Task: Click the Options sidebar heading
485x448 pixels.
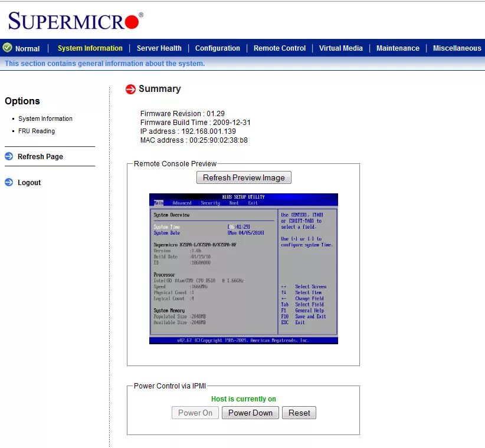Action: click(22, 101)
